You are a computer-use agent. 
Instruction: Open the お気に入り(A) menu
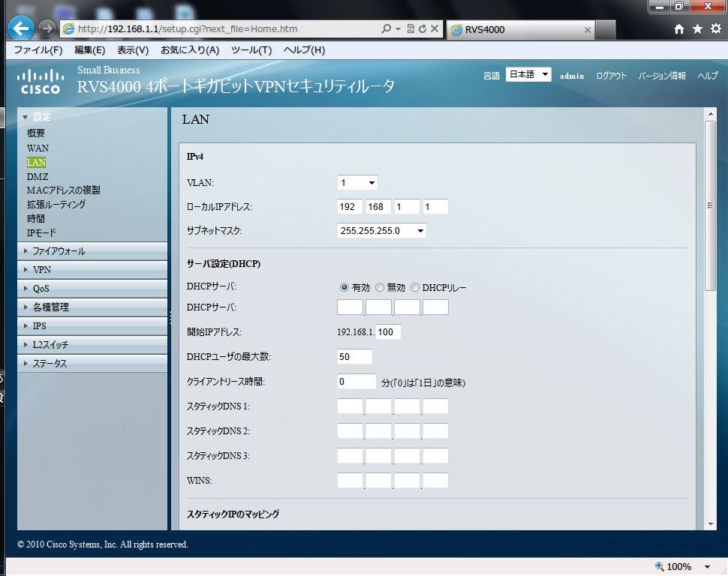click(189, 50)
